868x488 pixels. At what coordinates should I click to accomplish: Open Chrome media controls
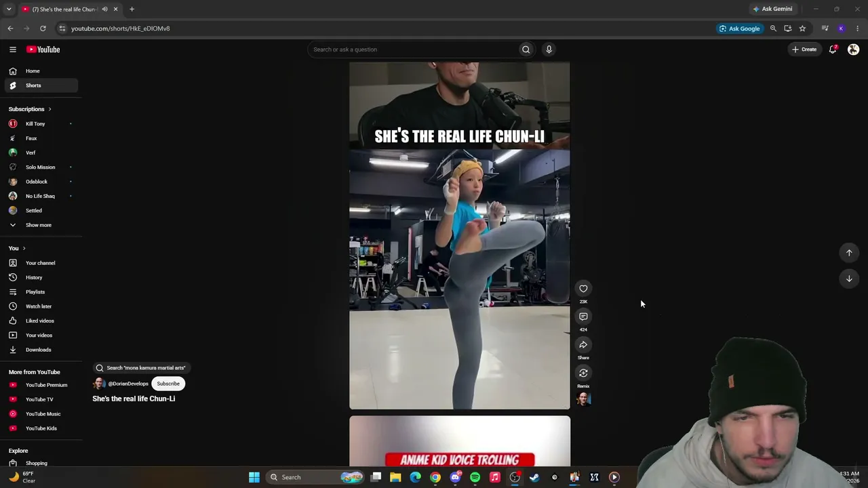pos(825,28)
